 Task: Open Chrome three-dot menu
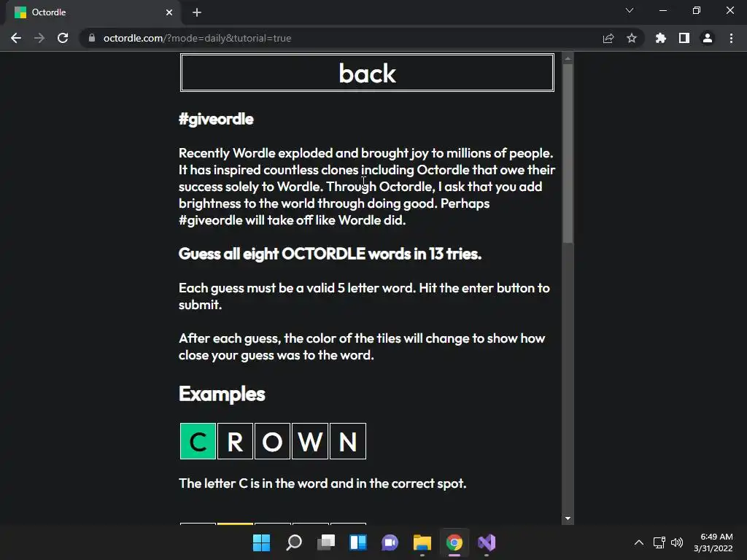coord(731,38)
